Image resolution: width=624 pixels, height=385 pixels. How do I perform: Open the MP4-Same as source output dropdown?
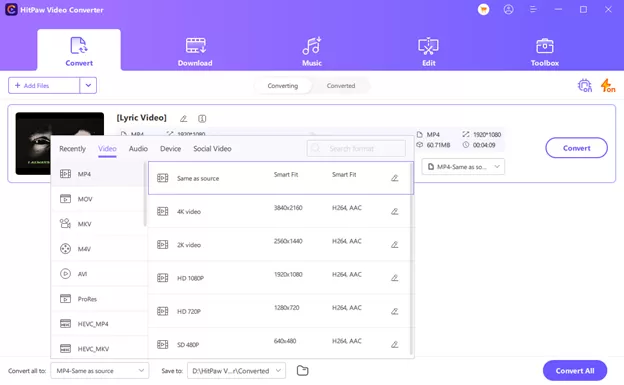tap(463, 167)
